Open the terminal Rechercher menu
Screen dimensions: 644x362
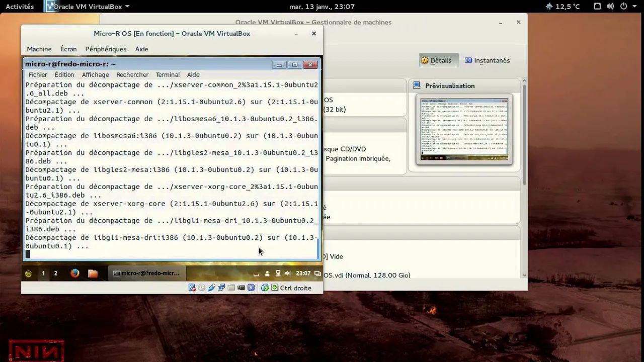132,74
